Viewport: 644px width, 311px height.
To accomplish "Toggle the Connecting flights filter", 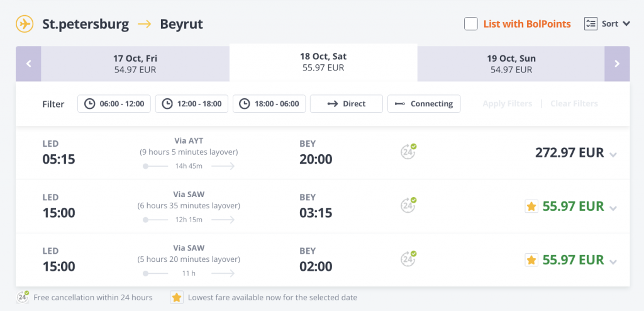I will [x=424, y=104].
